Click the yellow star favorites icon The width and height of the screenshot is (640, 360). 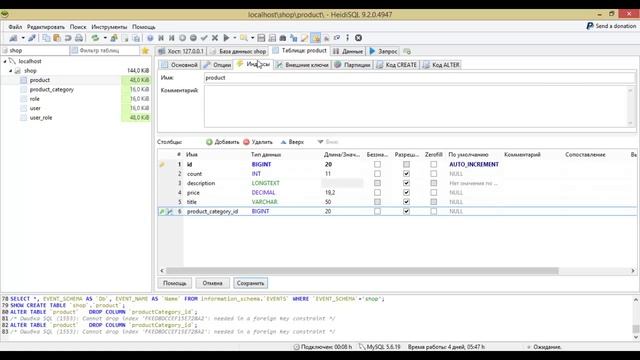pos(145,51)
